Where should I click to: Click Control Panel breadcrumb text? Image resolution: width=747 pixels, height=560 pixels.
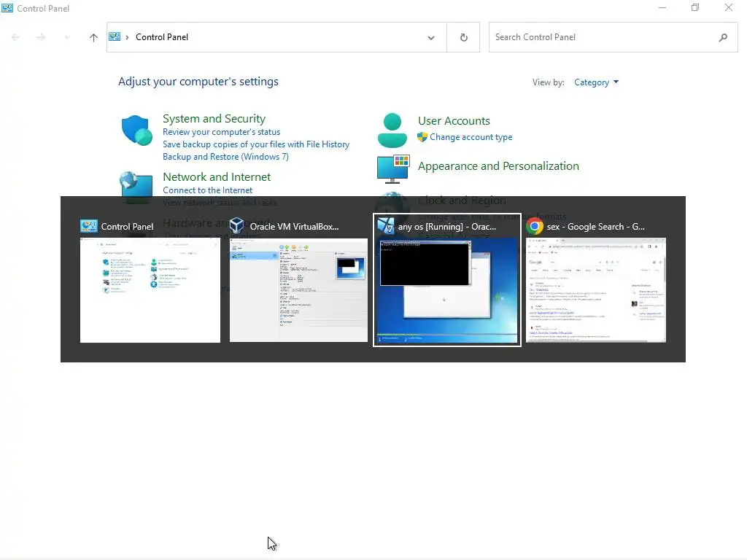(162, 37)
